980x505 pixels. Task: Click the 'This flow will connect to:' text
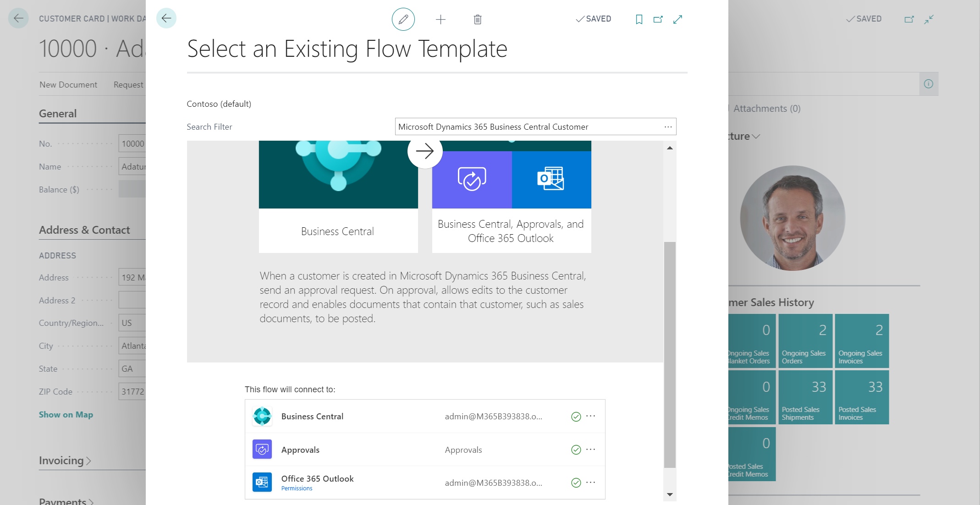pos(290,390)
